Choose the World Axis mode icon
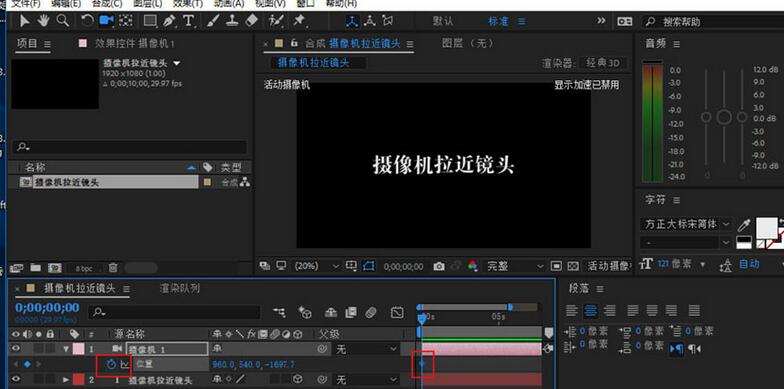 coord(370,21)
